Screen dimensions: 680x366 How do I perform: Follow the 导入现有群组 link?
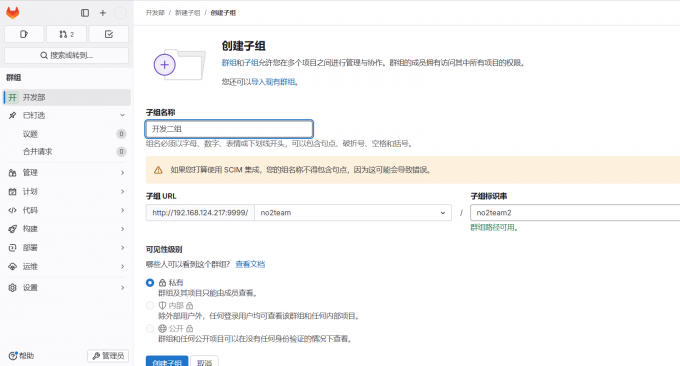(x=273, y=82)
